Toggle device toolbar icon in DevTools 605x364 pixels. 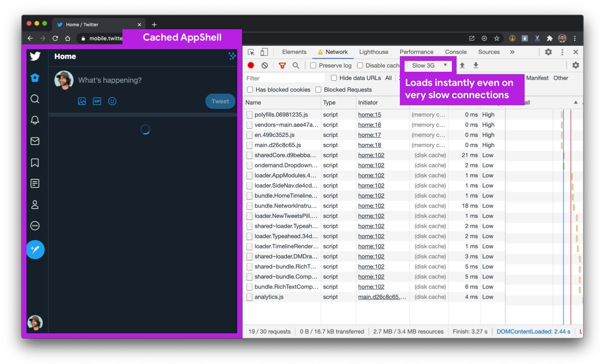[264, 52]
